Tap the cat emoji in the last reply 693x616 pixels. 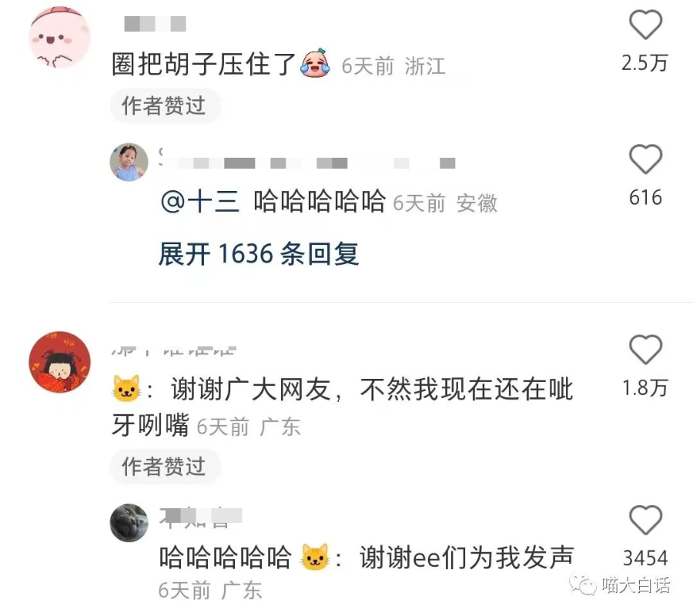315,557
